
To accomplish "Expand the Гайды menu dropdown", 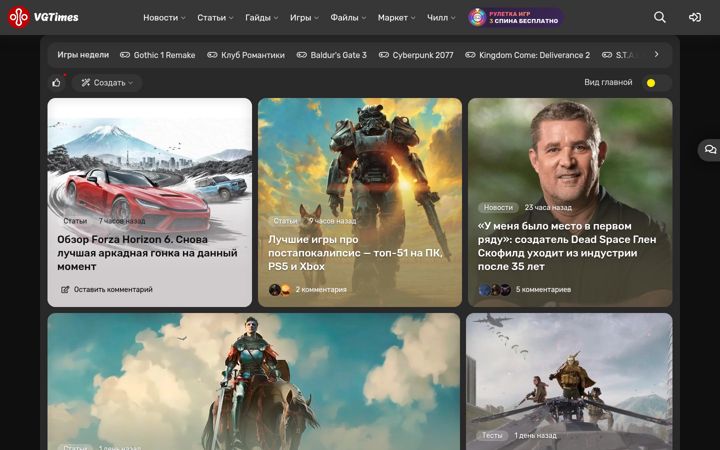I will (261, 17).
